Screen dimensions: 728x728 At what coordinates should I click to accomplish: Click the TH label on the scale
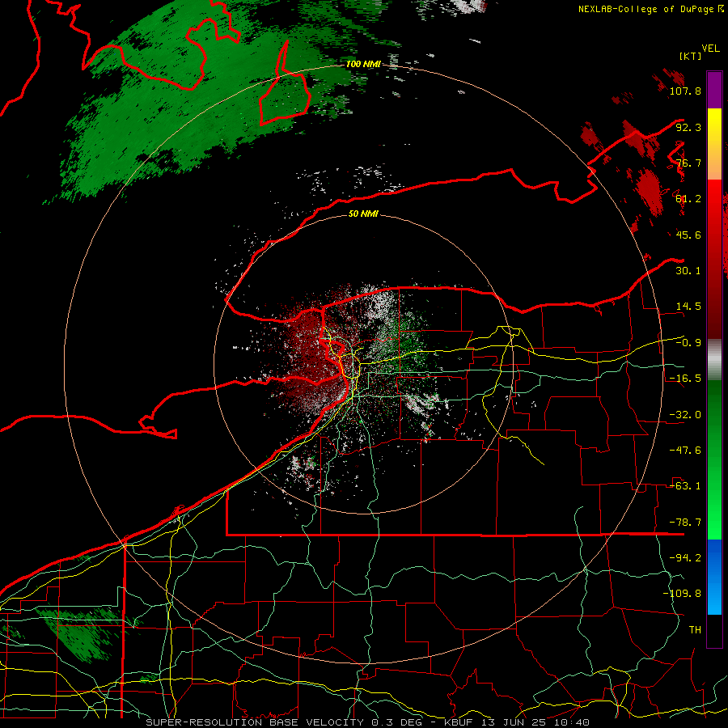click(695, 630)
